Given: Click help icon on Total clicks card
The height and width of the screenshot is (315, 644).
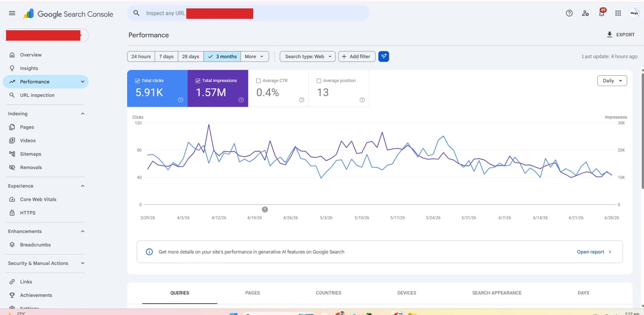Looking at the screenshot, I should (x=181, y=100).
